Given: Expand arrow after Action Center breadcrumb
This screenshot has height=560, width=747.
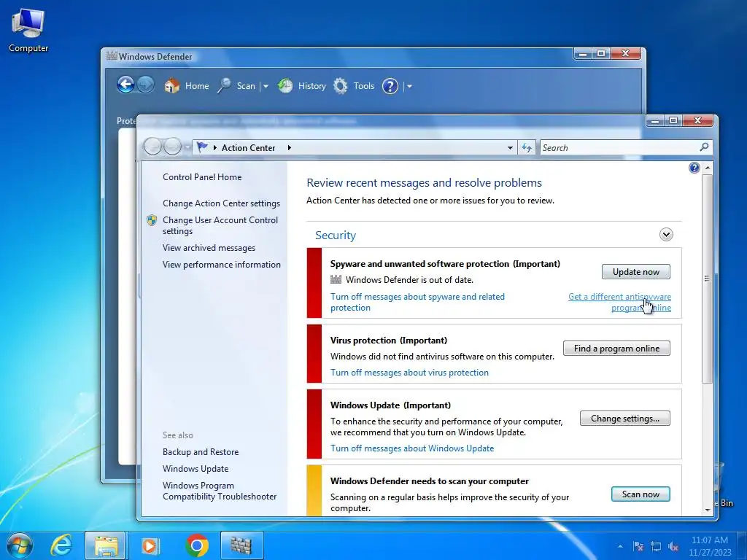Looking at the screenshot, I should 289,147.
